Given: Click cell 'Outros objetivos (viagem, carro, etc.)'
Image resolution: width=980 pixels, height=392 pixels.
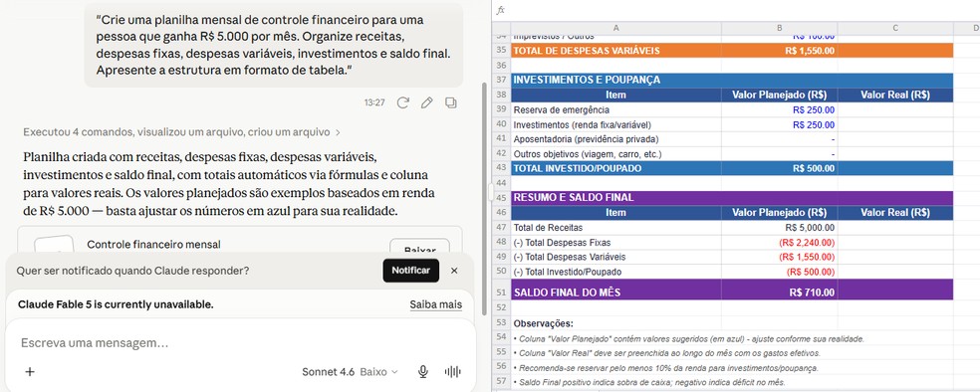Looking at the screenshot, I should [x=616, y=153].
